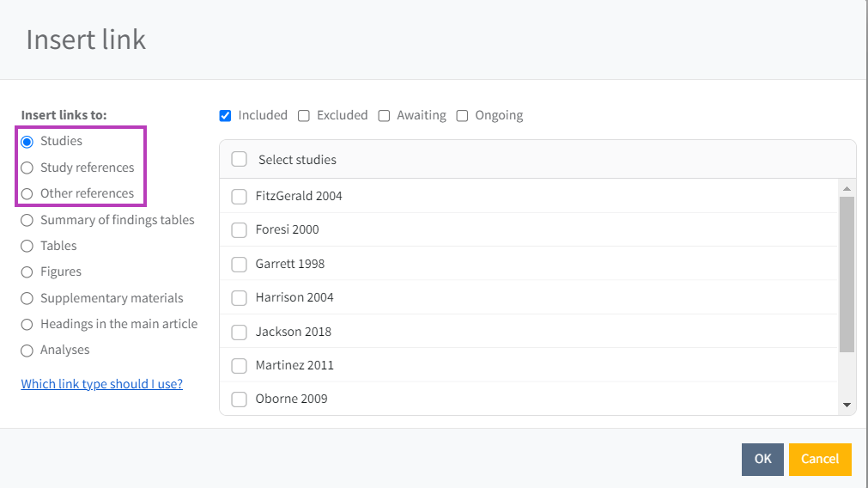Image resolution: width=868 pixels, height=488 pixels.
Task: Enable the Ongoing studies filter
Action: (x=462, y=115)
